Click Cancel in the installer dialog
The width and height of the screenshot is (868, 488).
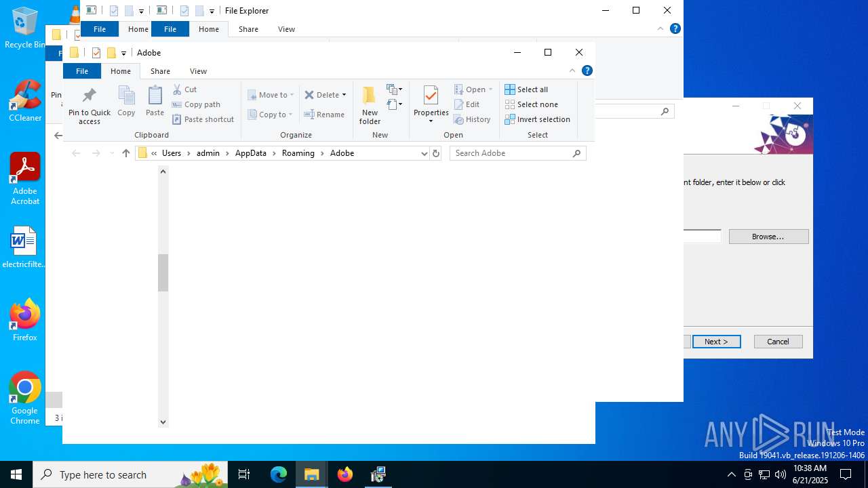tap(778, 342)
